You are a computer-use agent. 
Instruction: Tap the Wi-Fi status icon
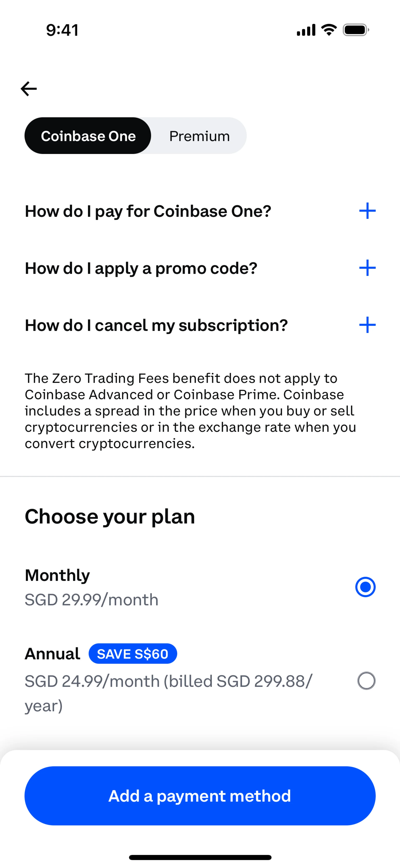point(329,30)
